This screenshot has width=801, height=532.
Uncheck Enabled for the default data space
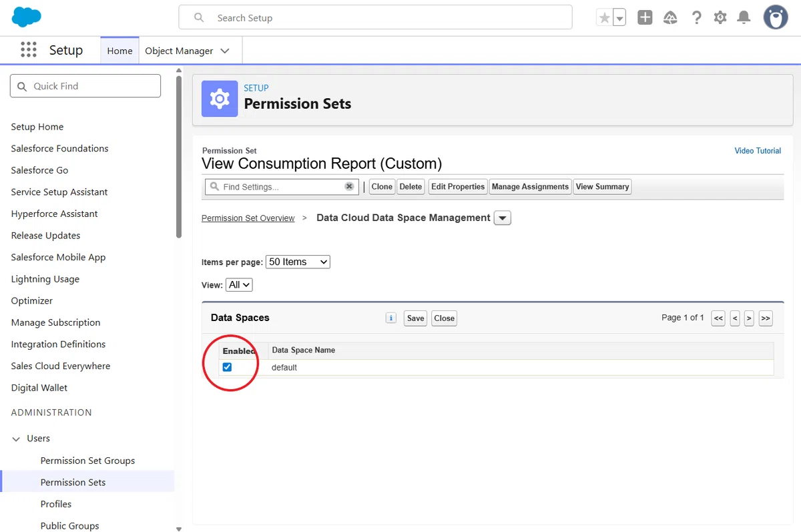227,367
